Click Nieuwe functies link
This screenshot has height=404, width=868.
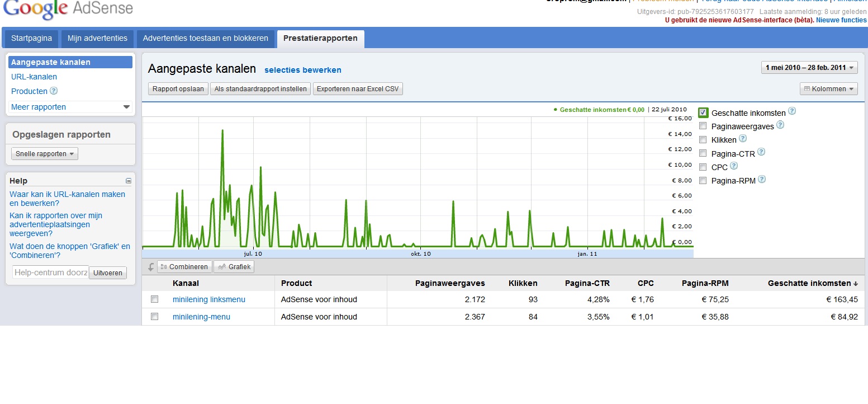[x=841, y=20]
